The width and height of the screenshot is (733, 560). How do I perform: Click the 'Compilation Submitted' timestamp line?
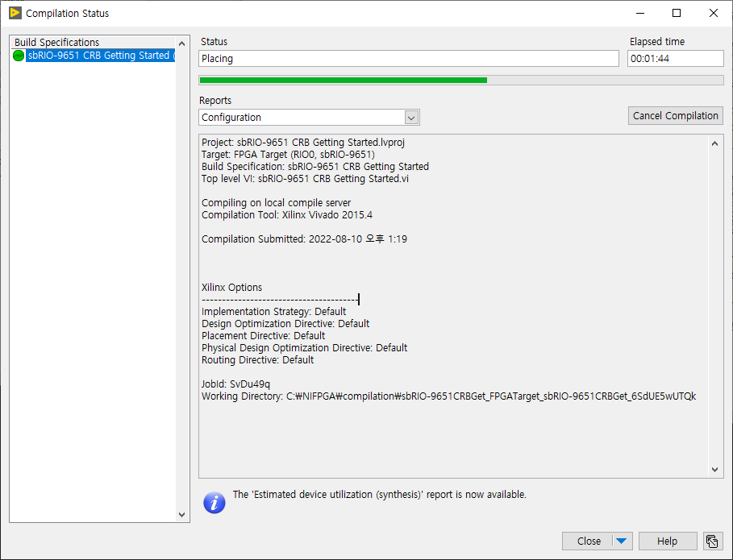[304, 239]
